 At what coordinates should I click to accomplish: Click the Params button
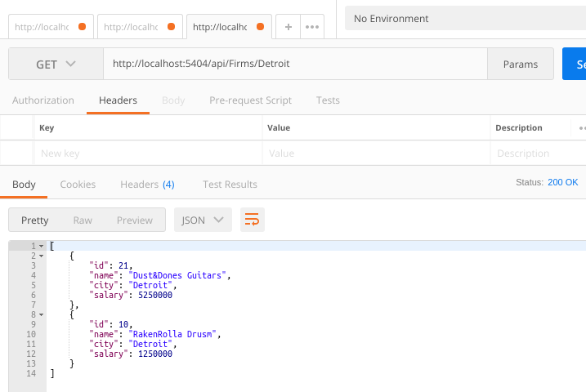(x=521, y=64)
